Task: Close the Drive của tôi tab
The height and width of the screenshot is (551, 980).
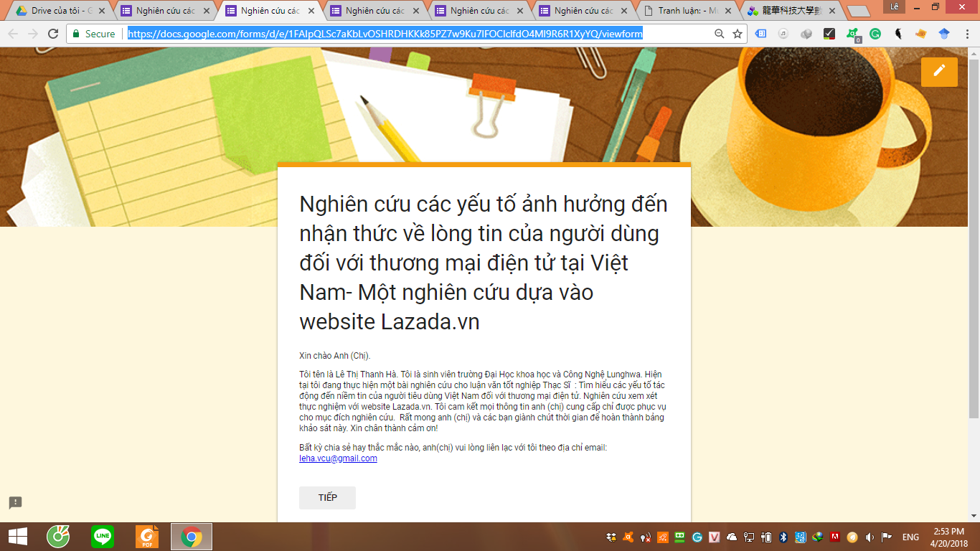Action: coord(101,11)
